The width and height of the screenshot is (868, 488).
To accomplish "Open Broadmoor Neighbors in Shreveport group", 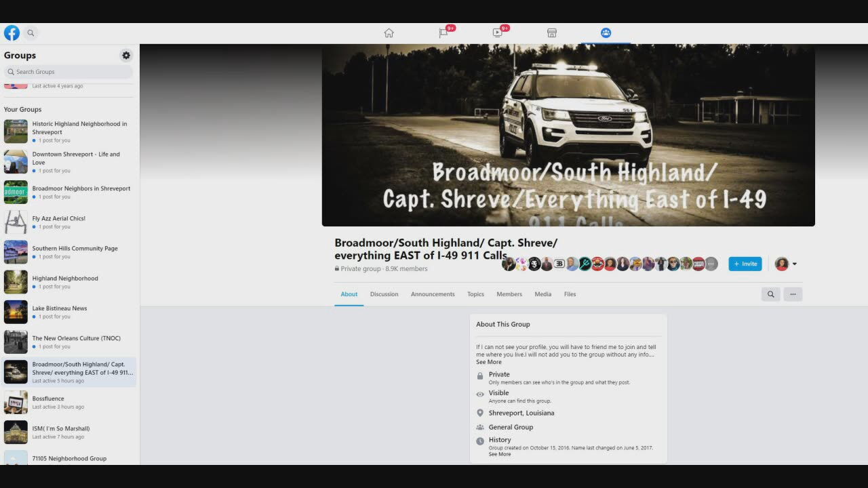I will [68, 192].
